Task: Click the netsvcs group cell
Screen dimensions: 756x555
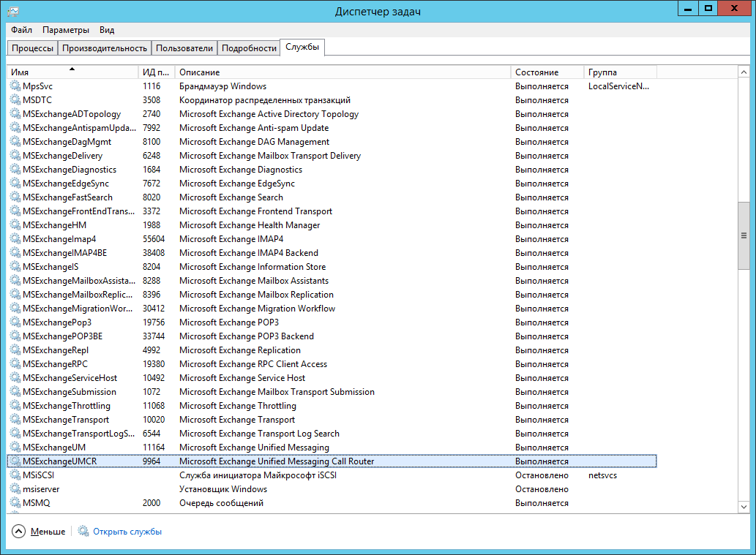Action: pos(603,475)
